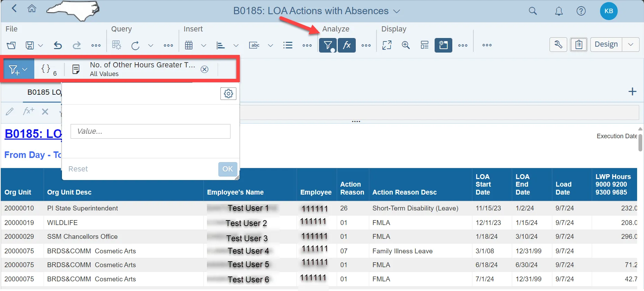644x291 pixels.
Task: Open filter settings gear icon
Action: 228,94
